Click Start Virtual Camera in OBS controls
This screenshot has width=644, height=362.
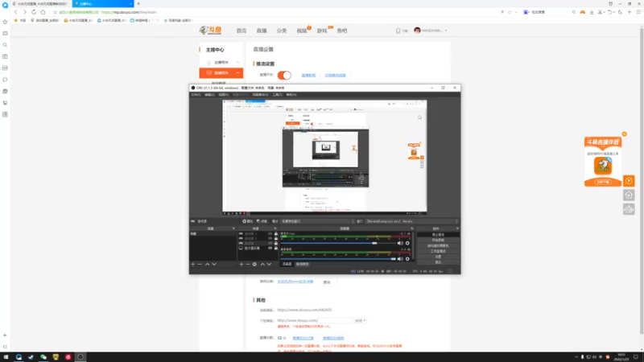[x=438, y=246]
